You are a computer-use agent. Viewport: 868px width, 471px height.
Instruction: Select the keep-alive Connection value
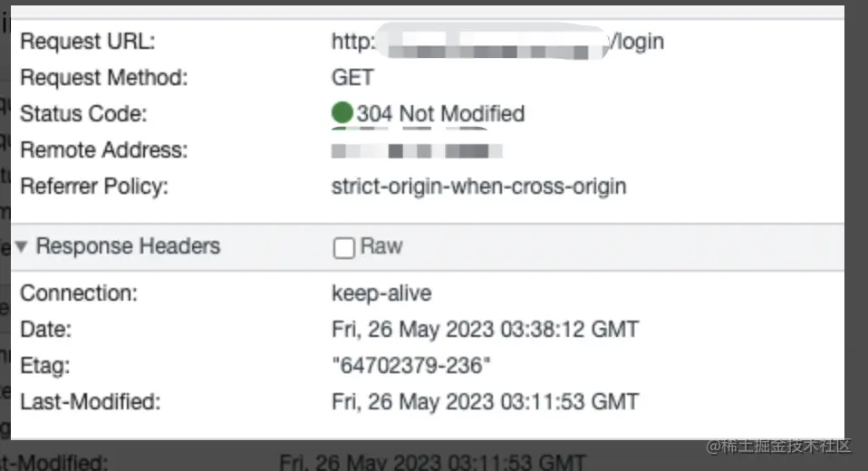pos(381,293)
